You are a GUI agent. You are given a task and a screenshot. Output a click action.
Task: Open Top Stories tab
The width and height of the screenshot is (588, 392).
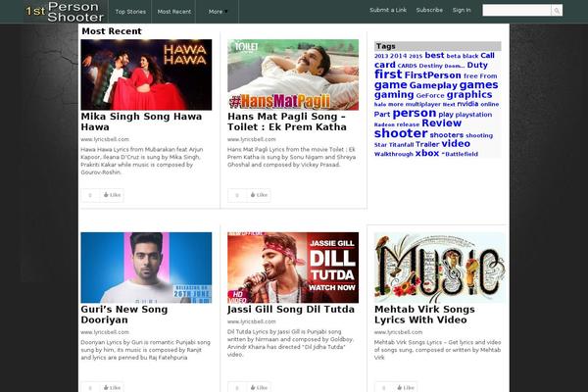[x=130, y=12]
